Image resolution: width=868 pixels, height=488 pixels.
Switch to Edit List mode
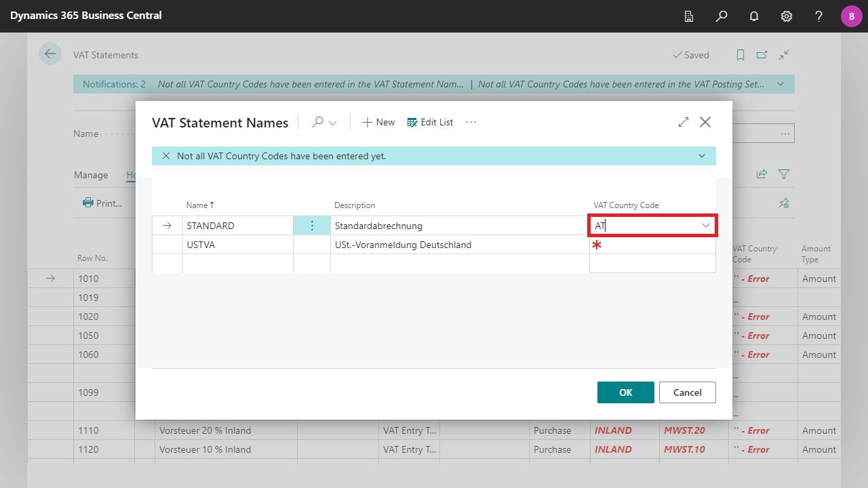coord(430,122)
